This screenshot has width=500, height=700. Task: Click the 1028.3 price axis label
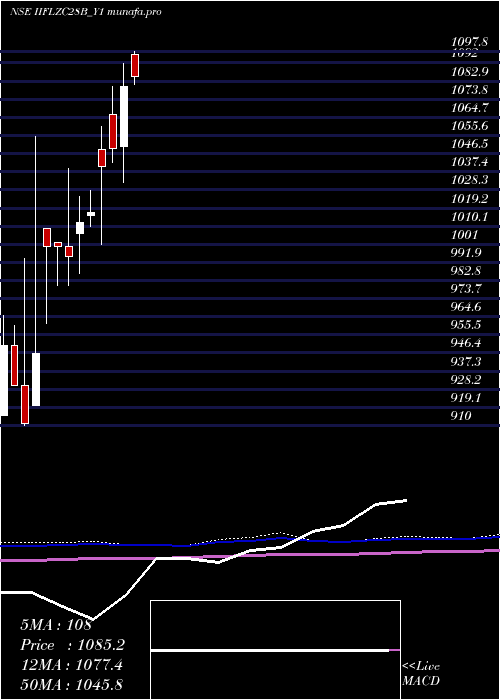[x=470, y=180]
